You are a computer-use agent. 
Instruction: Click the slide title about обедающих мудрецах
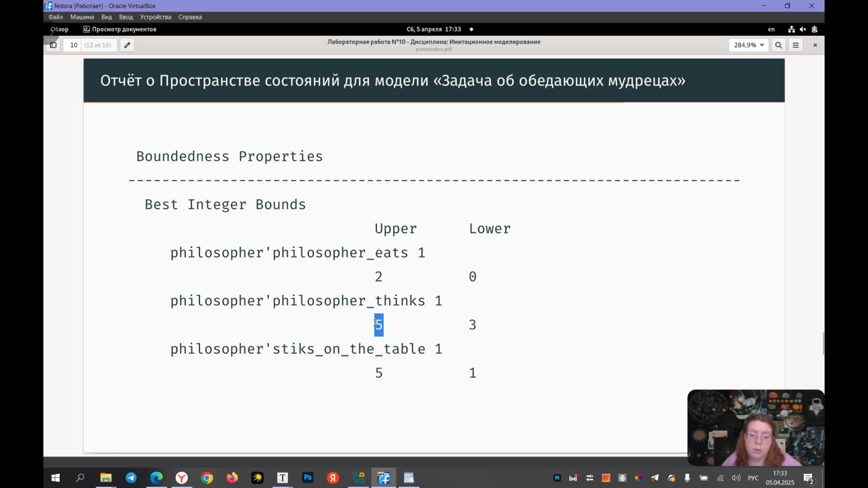(x=392, y=80)
